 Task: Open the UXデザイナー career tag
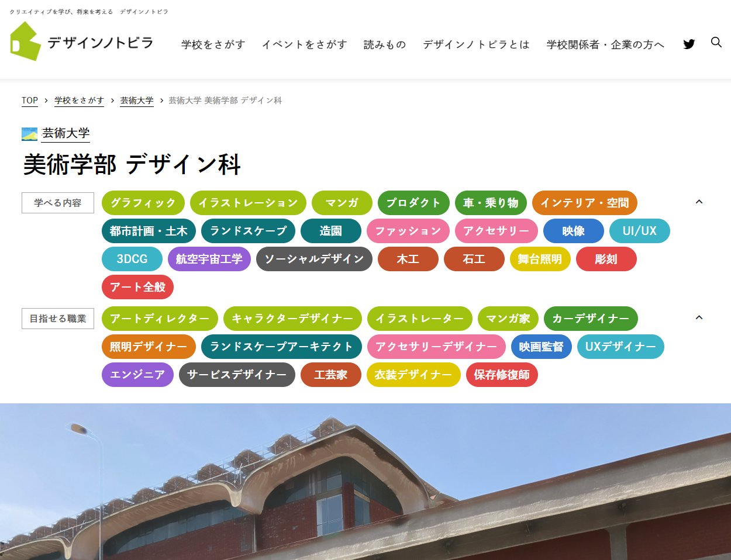click(x=620, y=347)
